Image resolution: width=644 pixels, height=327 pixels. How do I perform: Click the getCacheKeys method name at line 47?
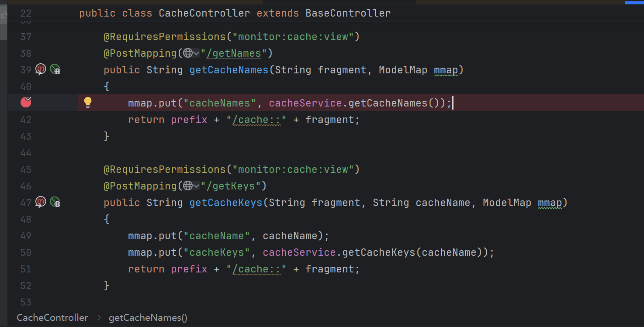[x=225, y=203]
